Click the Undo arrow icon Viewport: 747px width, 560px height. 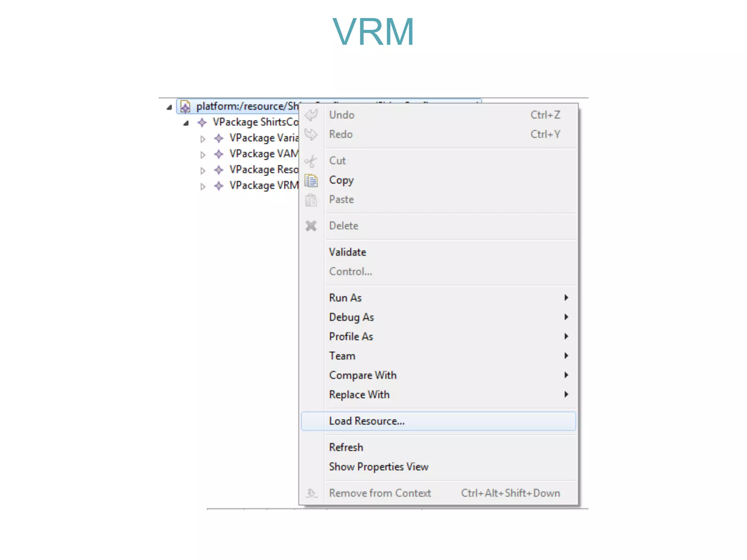click(311, 115)
